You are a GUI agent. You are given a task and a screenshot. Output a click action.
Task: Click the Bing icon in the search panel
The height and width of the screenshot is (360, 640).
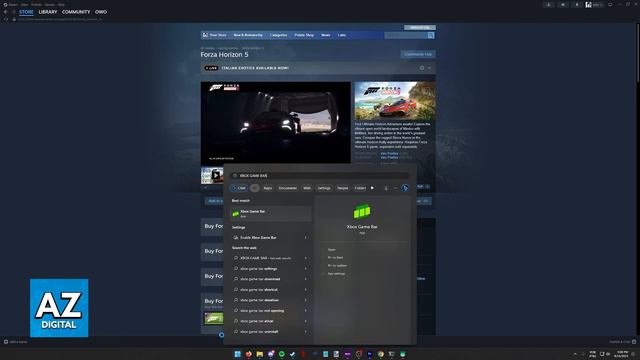pos(404,188)
